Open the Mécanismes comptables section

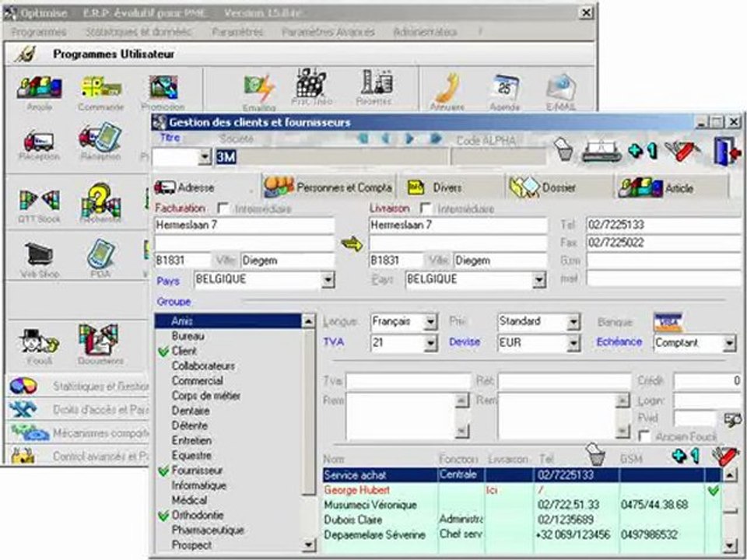(79, 433)
